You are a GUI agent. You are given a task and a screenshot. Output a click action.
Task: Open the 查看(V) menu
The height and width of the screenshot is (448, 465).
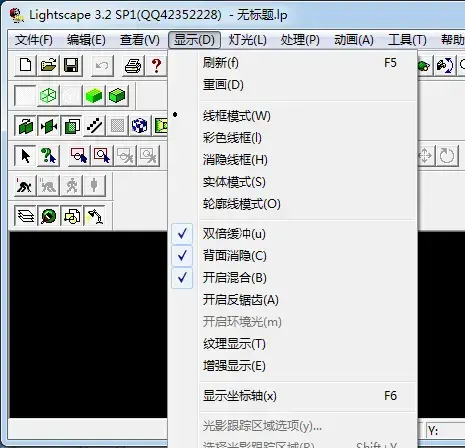point(140,40)
